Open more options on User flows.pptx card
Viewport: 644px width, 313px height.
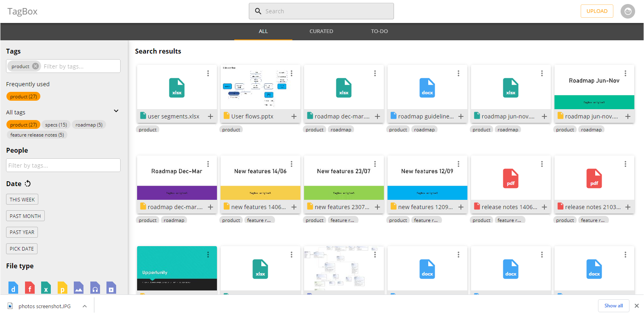pyautogui.click(x=292, y=73)
